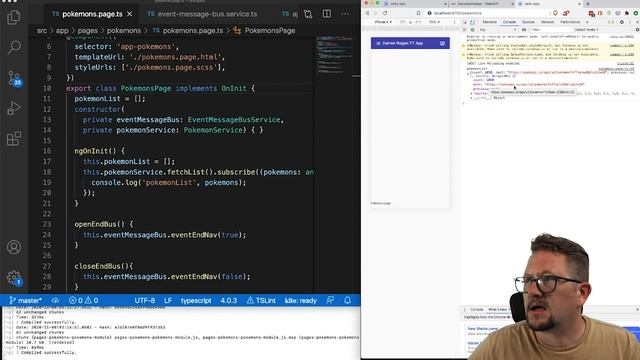Click the console.log line in editor
This screenshot has width=640, height=360.
pyautogui.click(x=169, y=182)
